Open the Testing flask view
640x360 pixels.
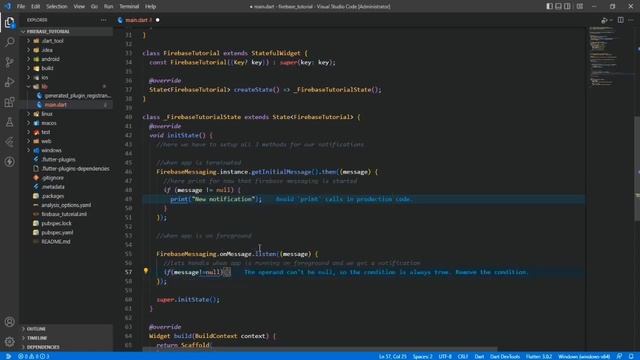(x=9, y=122)
